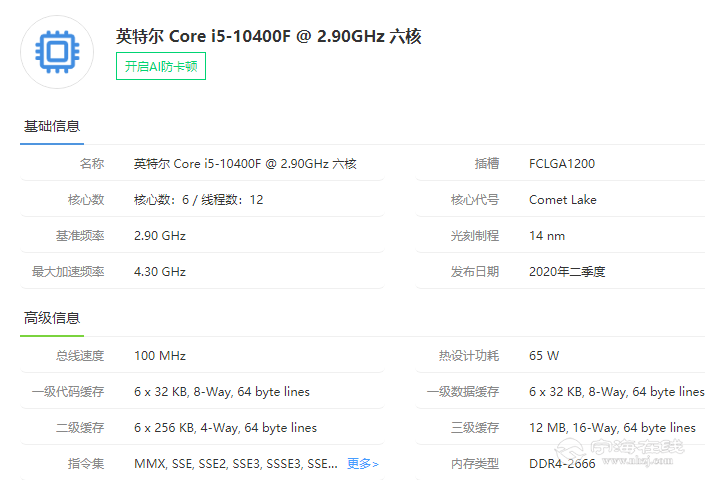Click the thermal design power 65 W
The height and width of the screenshot is (480, 705).
pyautogui.click(x=544, y=356)
